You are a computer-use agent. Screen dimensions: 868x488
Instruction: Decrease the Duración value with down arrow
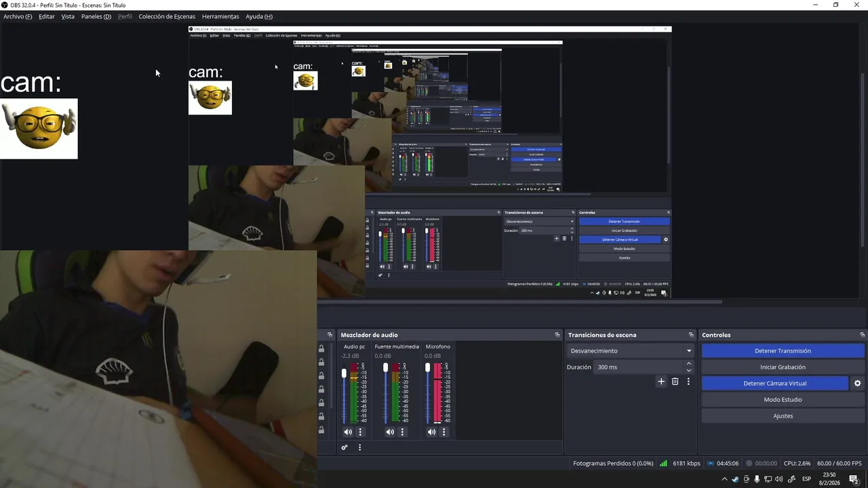click(689, 371)
